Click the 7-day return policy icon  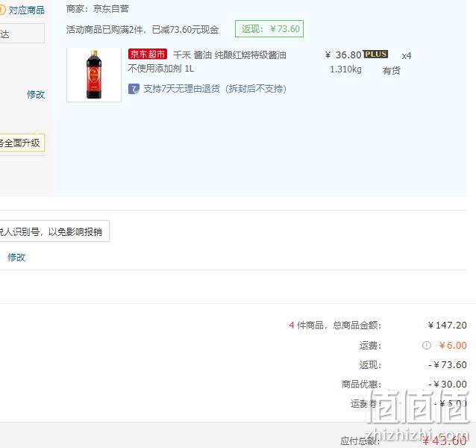point(134,89)
